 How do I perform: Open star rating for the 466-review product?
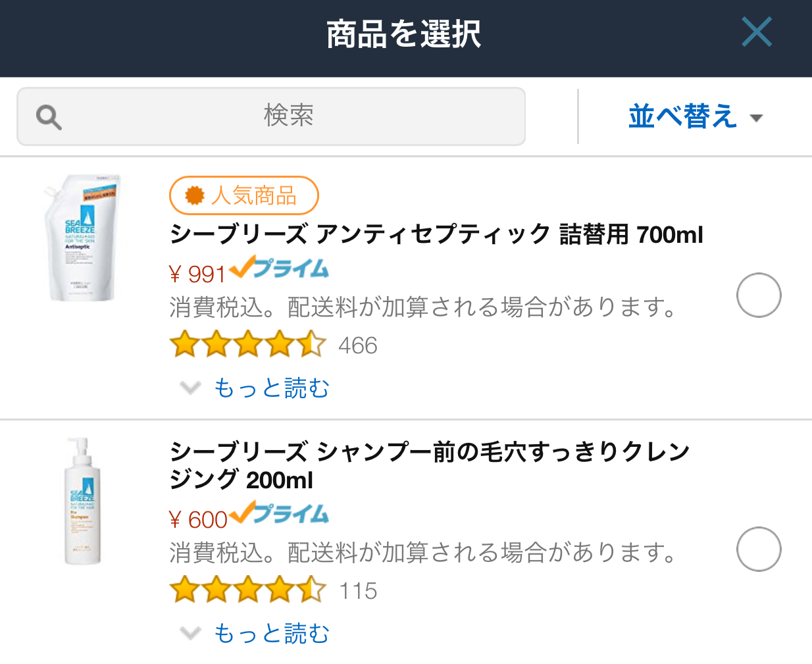(247, 344)
